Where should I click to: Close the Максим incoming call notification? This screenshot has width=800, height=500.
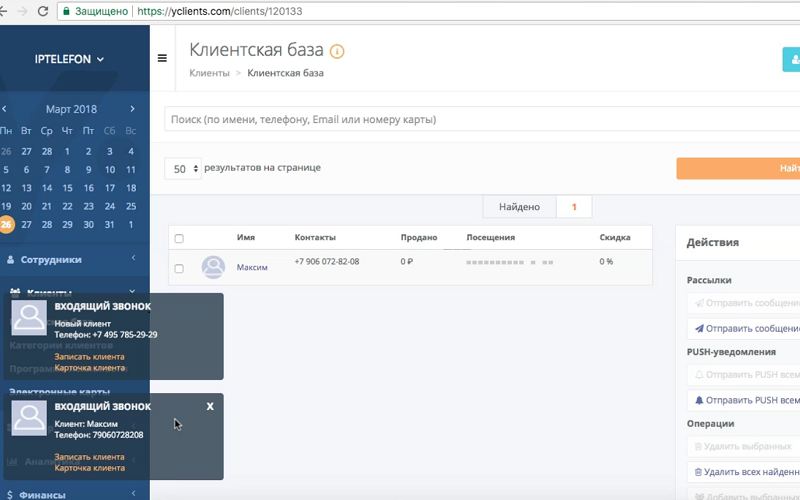pos(210,406)
